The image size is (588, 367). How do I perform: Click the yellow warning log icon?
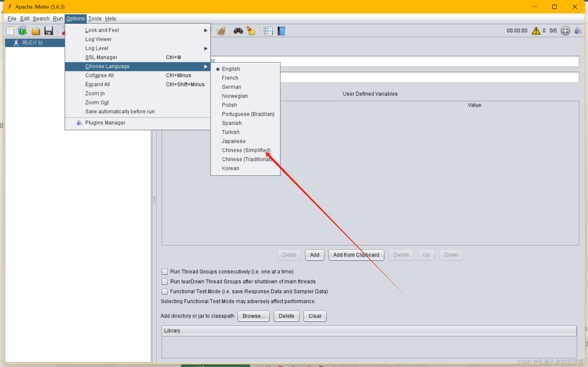point(536,31)
